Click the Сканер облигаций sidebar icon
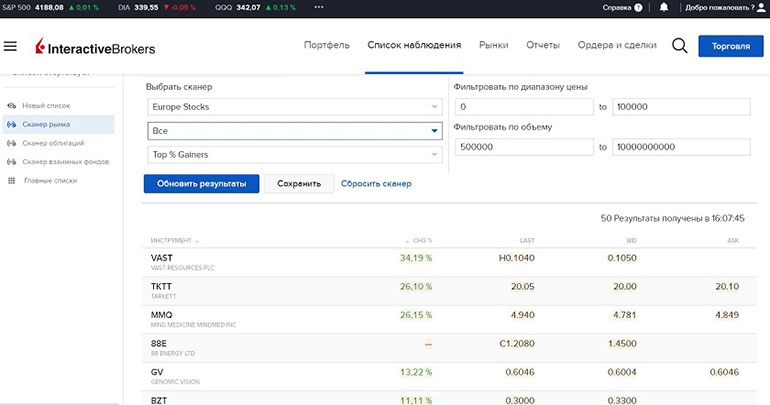Viewport: 770px width, 405px height. 12,143
